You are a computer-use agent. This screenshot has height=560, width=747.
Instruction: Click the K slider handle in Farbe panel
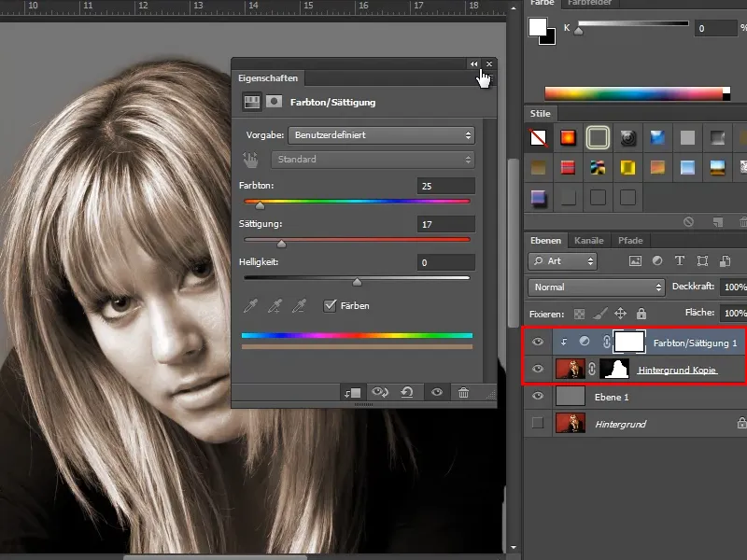coord(578,31)
